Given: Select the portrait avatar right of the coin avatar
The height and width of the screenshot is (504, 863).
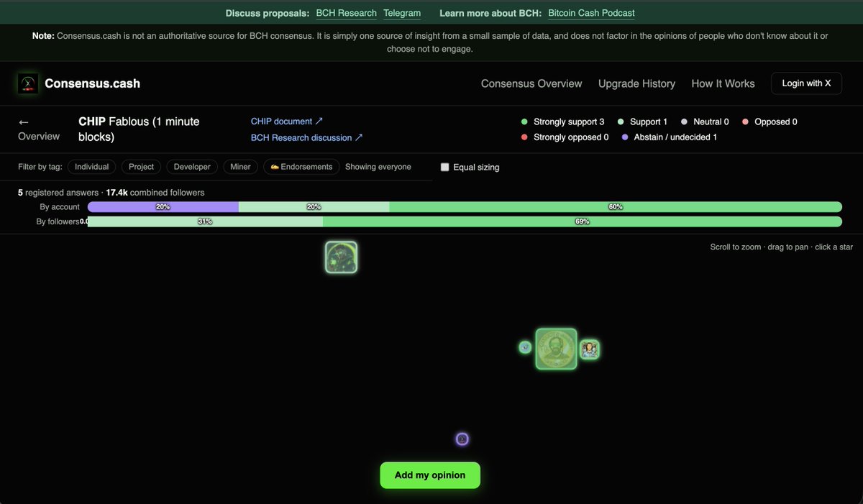Looking at the screenshot, I should (590, 349).
